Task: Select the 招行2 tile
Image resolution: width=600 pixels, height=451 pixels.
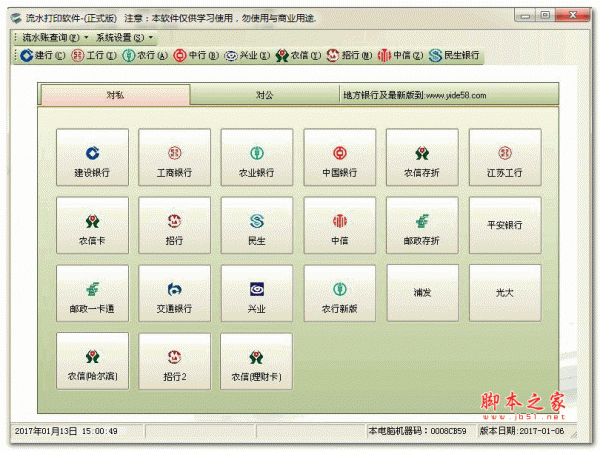Action: coord(174,361)
